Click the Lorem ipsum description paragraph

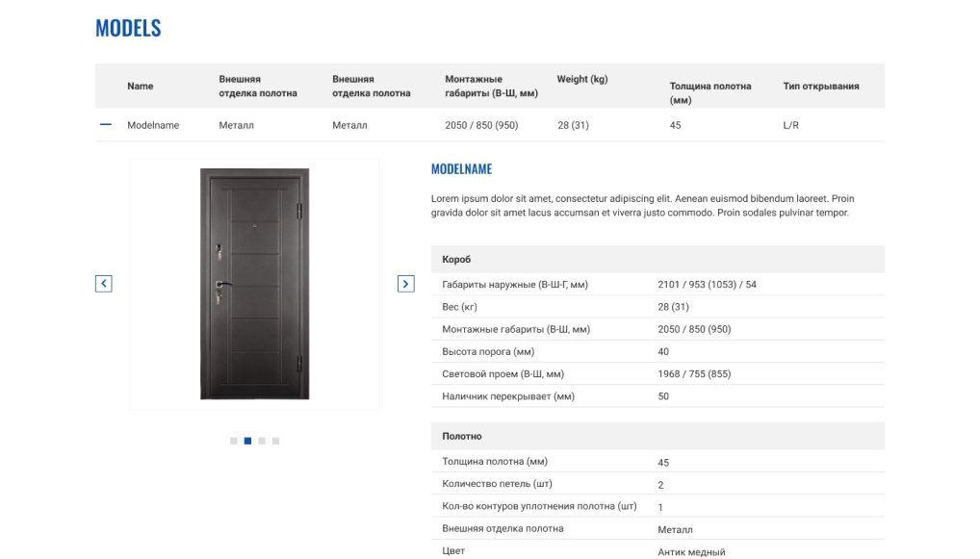tap(642, 206)
